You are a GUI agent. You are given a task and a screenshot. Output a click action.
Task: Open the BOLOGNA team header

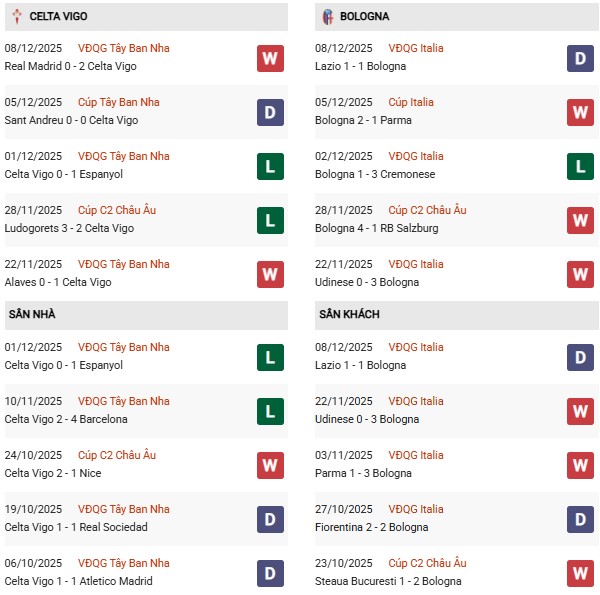(364, 17)
